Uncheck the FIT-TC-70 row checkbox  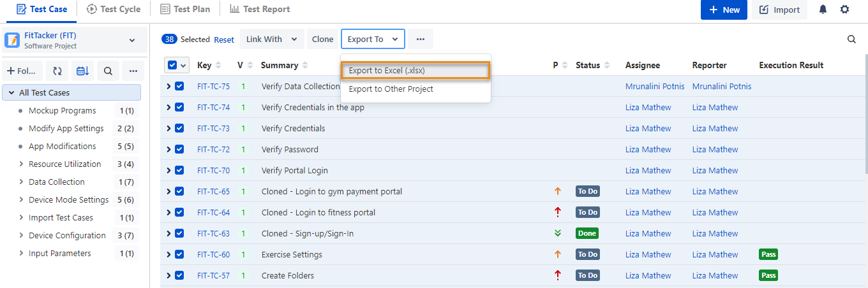pos(179,170)
